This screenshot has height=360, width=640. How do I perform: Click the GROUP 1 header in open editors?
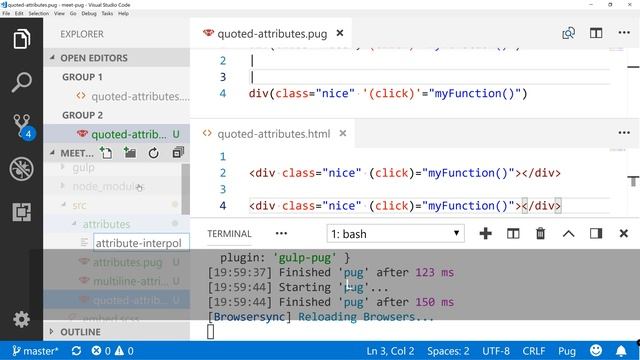point(82,77)
